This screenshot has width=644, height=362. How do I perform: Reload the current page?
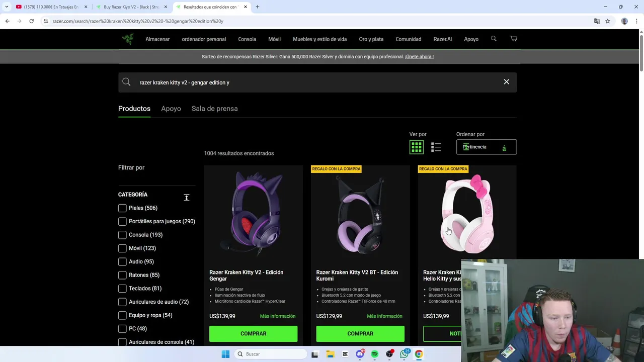coord(31,21)
